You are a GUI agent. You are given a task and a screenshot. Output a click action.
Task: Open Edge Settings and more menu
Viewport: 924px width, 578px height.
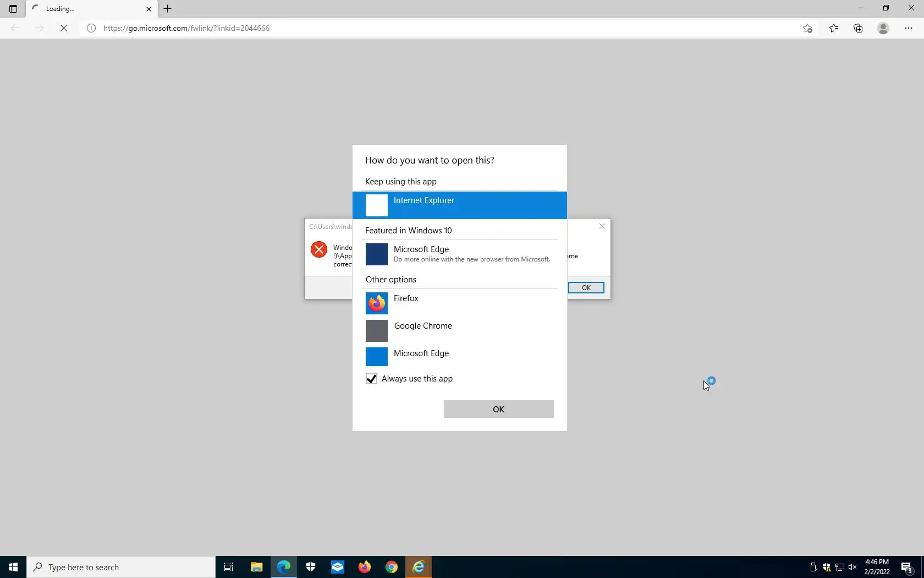(909, 28)
